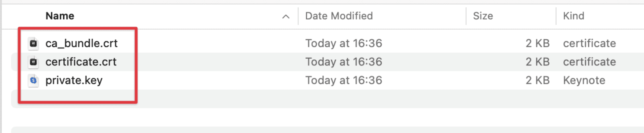Select the ca_bundle.crt file name
Image resolution: width=644 pixels, height=133 pixels.
tap(81, 43)
